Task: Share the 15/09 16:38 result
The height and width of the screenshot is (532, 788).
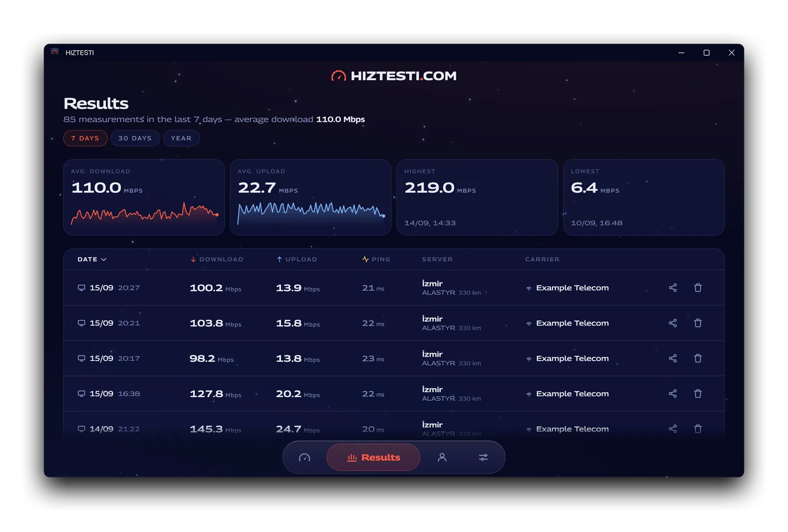Action: 673,394
